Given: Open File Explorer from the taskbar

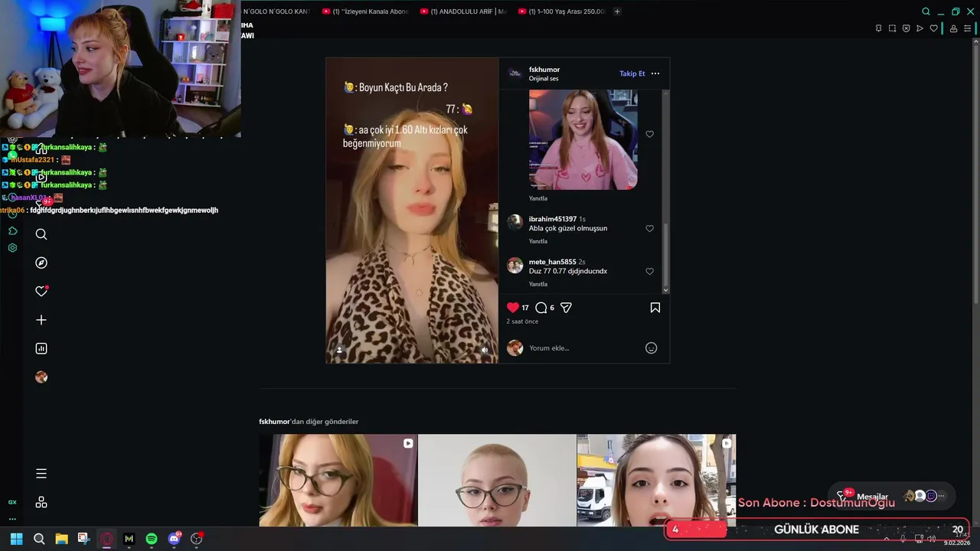Looking at the screenshot, I should [61, 539].
